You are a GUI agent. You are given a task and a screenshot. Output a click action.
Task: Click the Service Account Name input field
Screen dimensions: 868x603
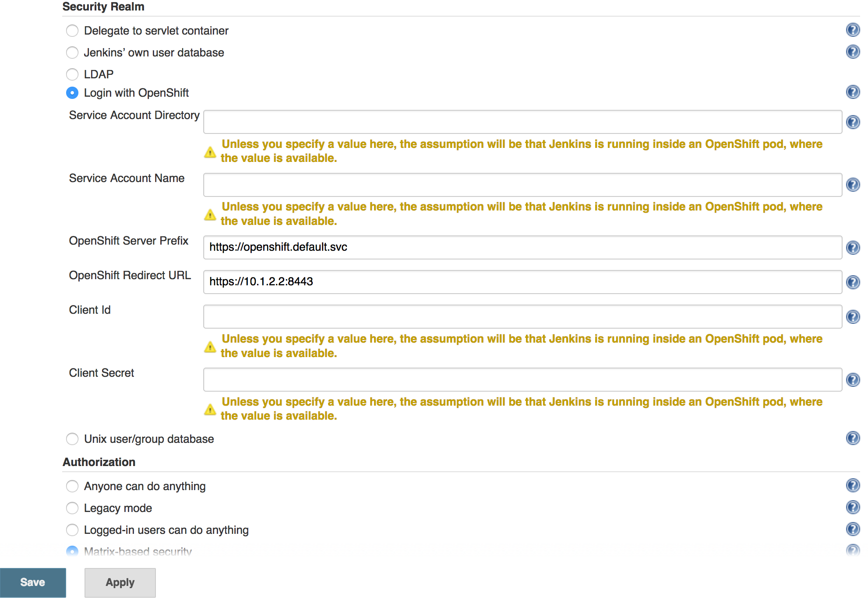pyautogui.click(x=521, y=185)
